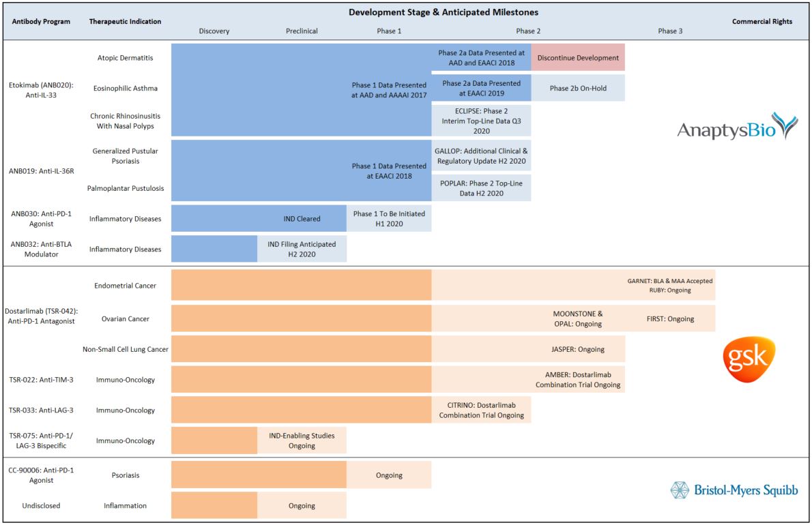812x525 pixels.
Task: Click the Commercial Rights header
Action: click(x=762, y=22)
